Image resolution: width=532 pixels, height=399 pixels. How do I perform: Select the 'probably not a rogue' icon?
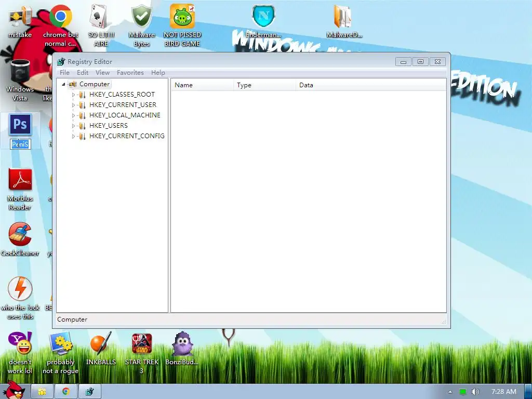(x=60, y=353)
